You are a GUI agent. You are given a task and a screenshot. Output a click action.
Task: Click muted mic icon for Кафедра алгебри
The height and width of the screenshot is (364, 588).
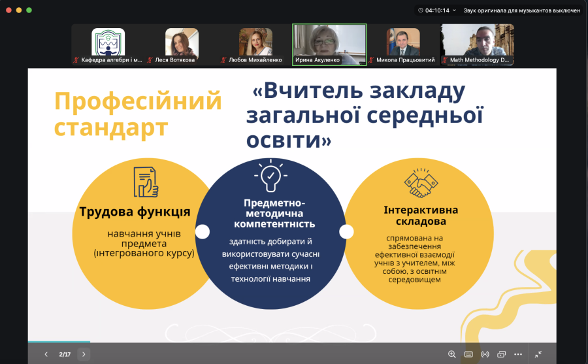click(x=76, y=60)
